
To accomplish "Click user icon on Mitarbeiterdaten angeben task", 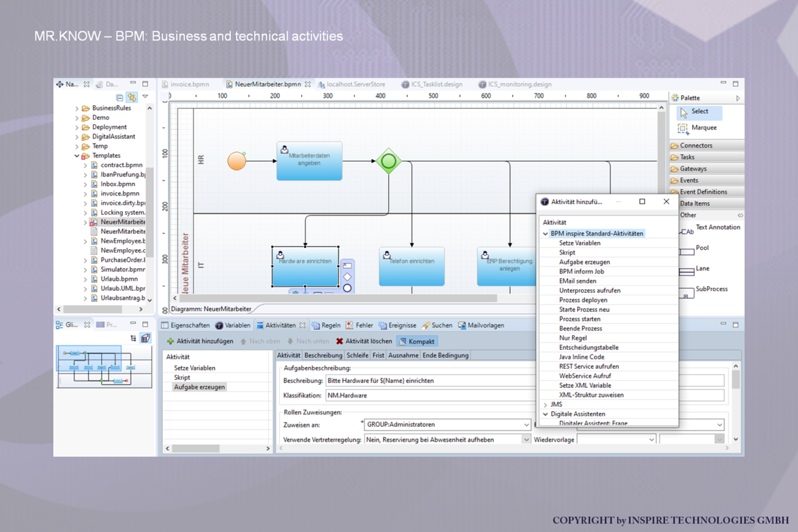I will 284,149.
